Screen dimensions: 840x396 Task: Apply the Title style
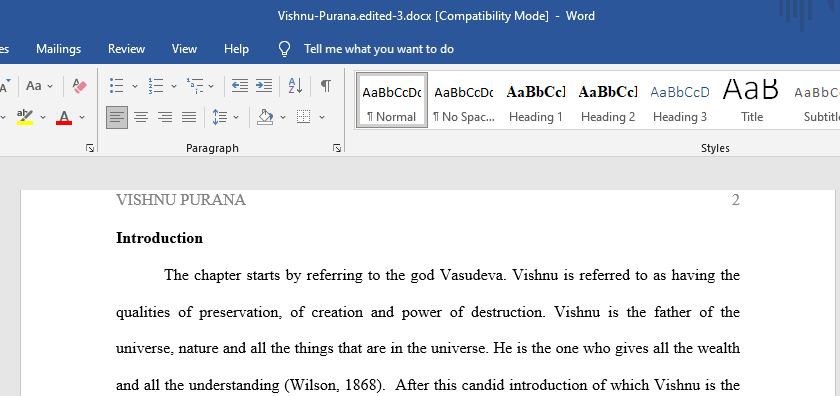tap(752, 100)
